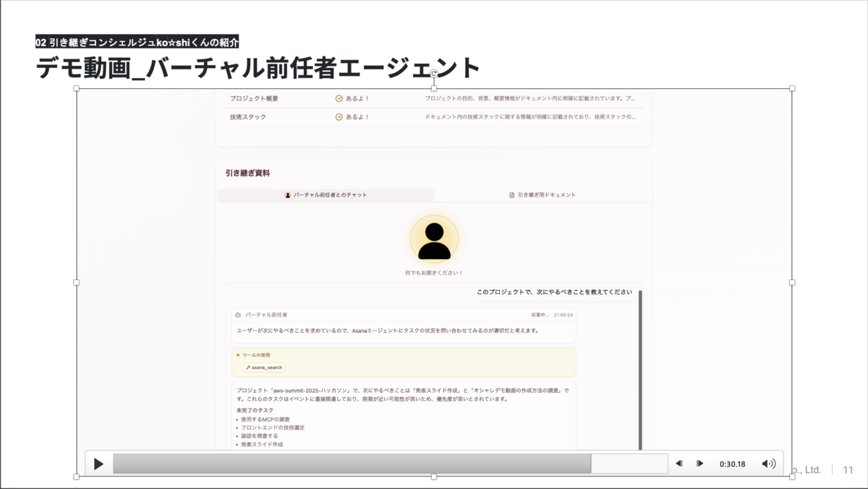868x489 pixels.
Task: Click the robot icon beside バーチャル前任者
Action: tap(239, 315)
